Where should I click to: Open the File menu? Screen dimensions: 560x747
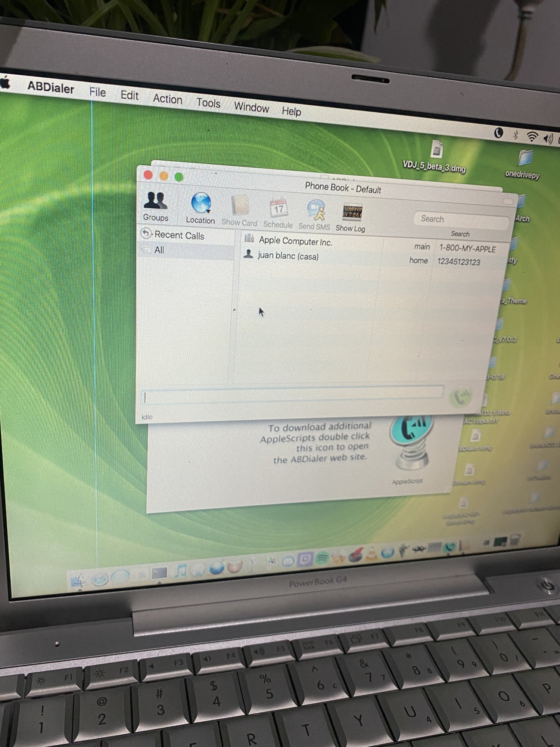98,92
